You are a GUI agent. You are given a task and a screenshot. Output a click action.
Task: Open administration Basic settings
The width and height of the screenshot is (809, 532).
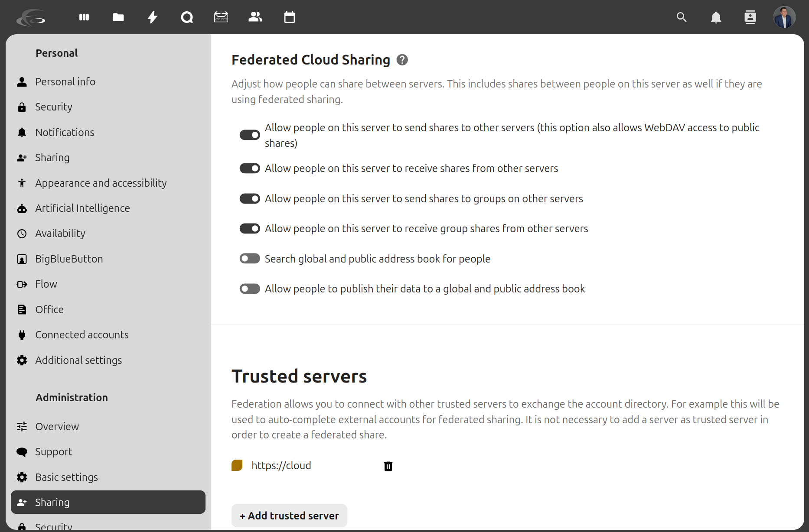108,477
